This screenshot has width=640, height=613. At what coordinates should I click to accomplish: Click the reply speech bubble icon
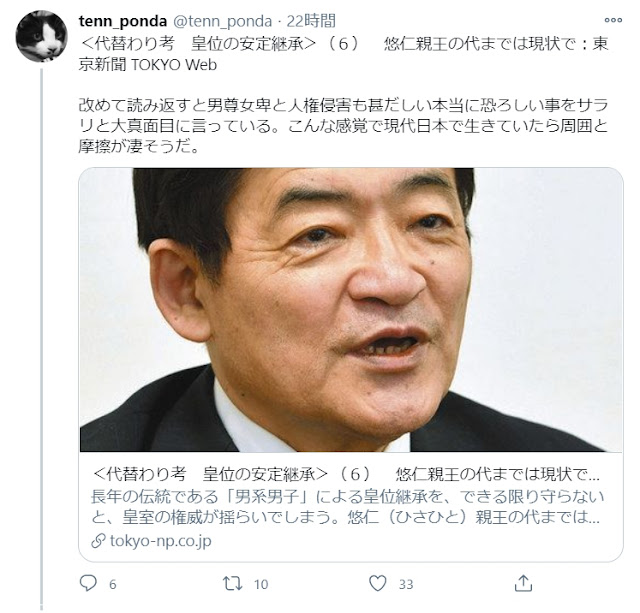(x=88, y=583)
